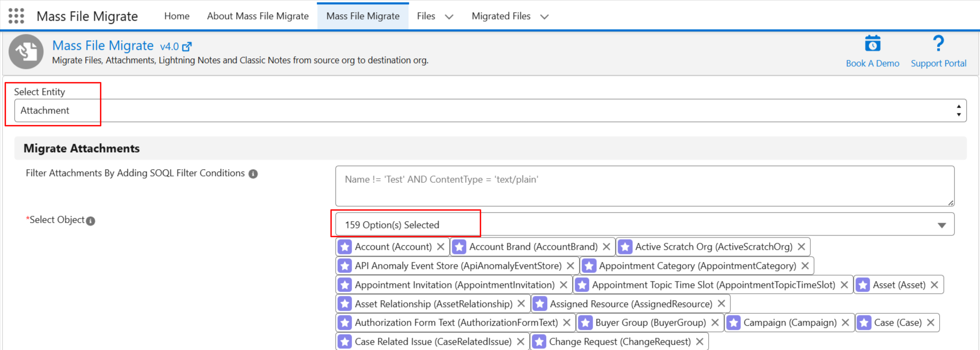This screenshot has width=980, height=350.
Task: Click the Case Related Issue pill label
Action: (x=433, y=342)
